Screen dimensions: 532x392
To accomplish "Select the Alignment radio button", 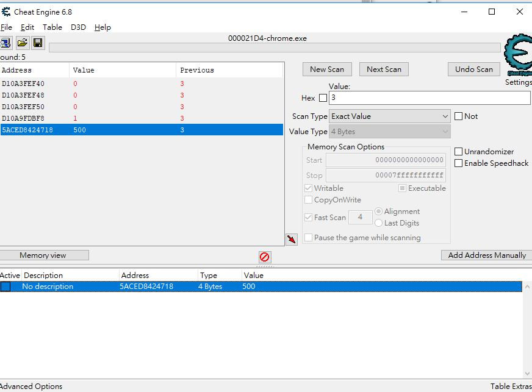I will tap(379, 212).
